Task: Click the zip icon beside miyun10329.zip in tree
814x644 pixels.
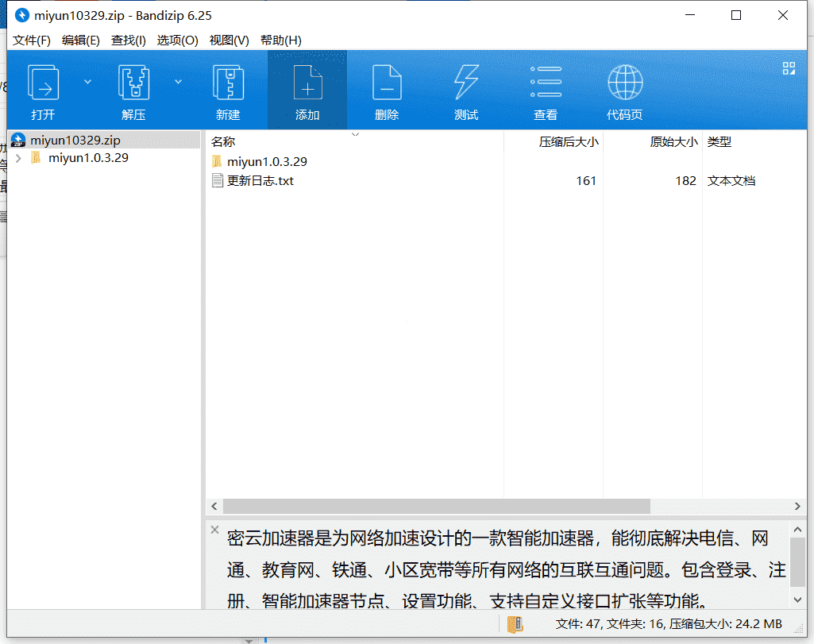Action: pyautogui.click(x=18, y=140)
